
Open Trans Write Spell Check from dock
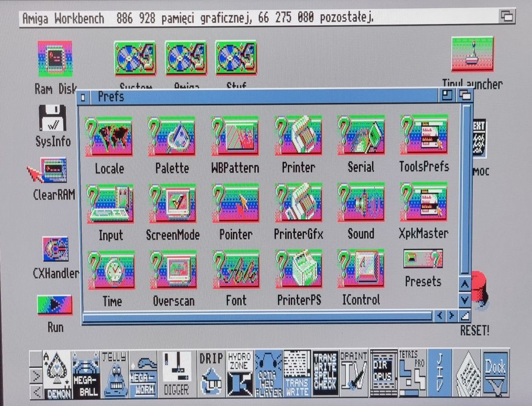(x=325, y=373)
